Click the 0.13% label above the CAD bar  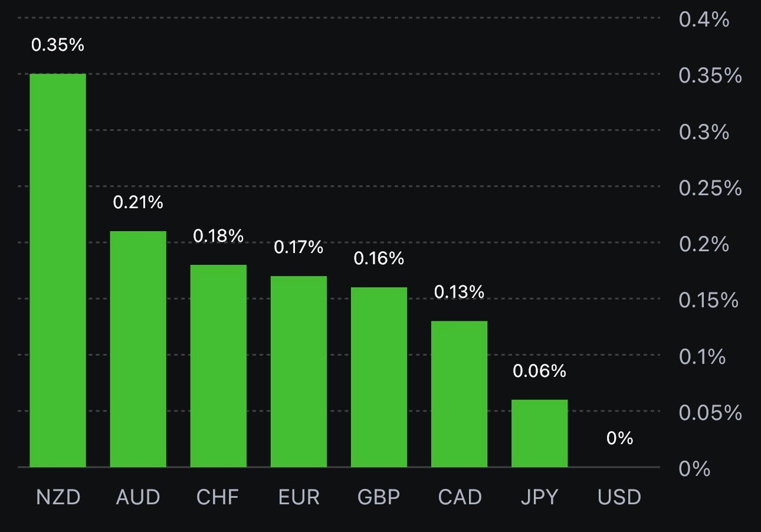[459, 292]
